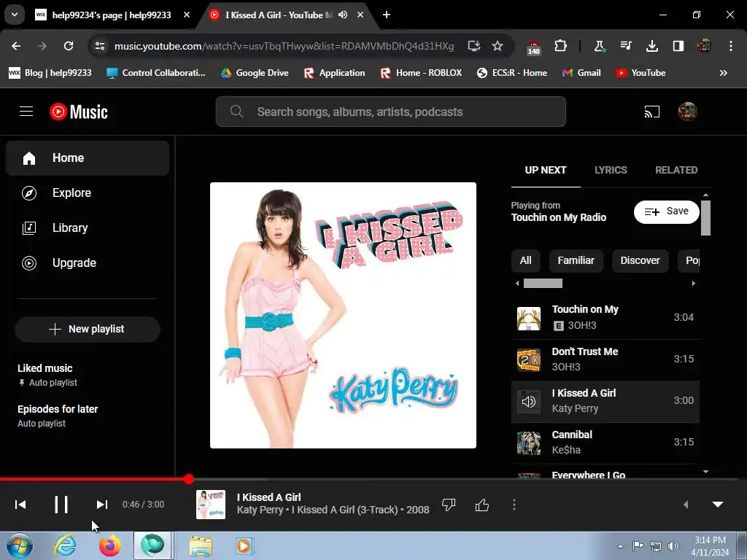Open the Gmail bookmark
Screen dimensions: 747x560
pos(581,73)
